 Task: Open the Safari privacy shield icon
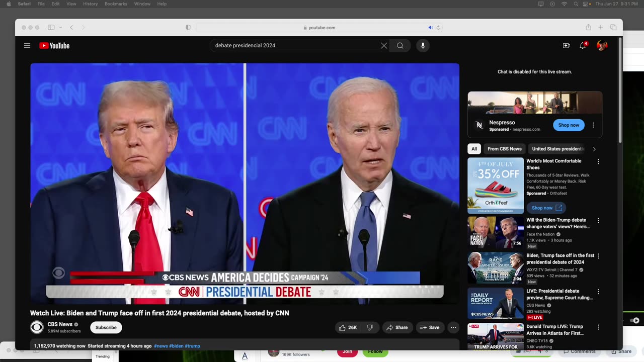coord(188,28)
